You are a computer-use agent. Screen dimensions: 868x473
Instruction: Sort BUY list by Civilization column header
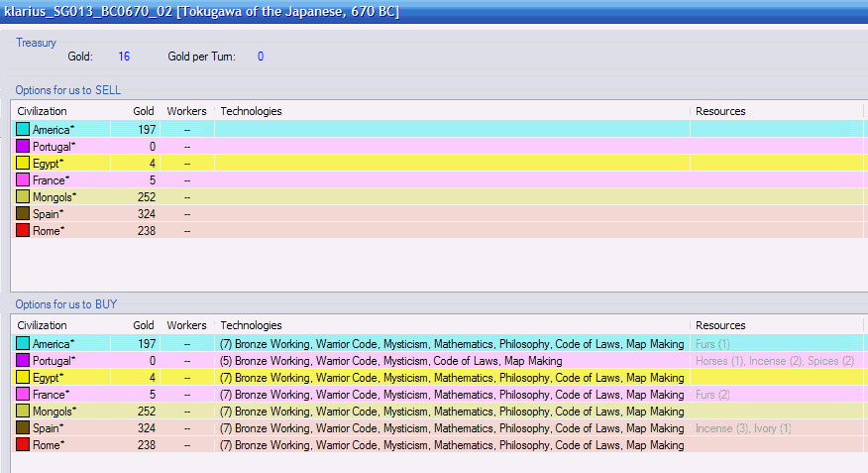point(42,325)
